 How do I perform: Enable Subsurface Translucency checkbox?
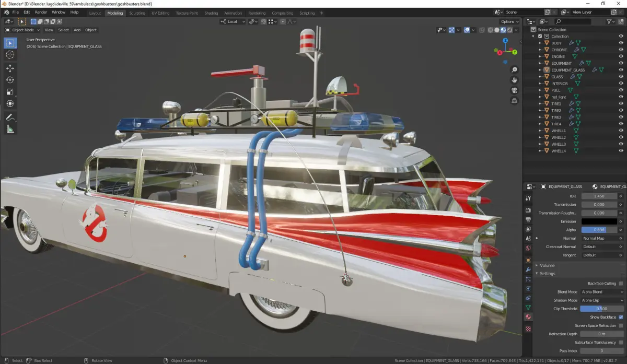point(621,342)
